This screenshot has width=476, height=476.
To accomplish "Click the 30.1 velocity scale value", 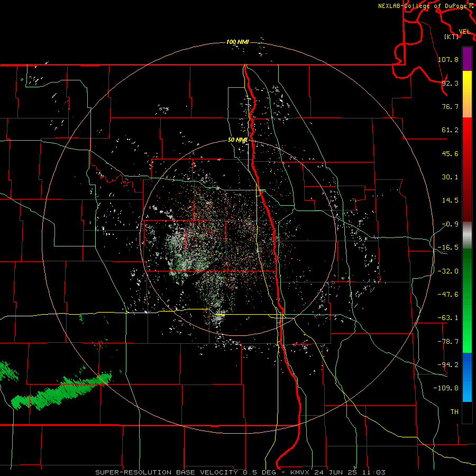I will 450,177.
